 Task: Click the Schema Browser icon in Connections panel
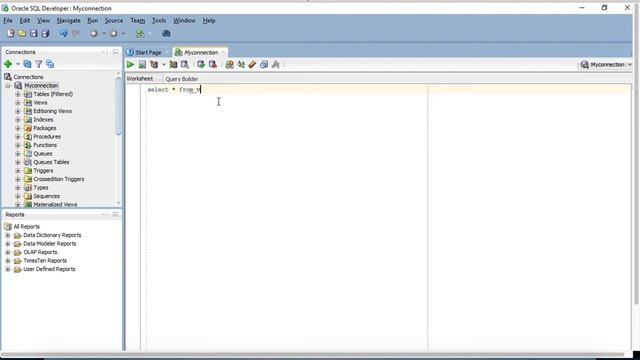point(50,64)
